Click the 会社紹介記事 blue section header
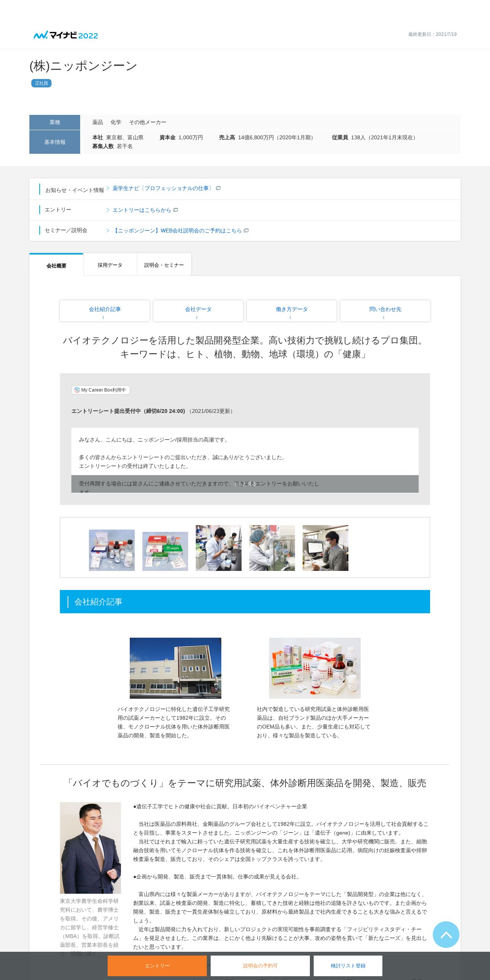 tap(245, 602)
